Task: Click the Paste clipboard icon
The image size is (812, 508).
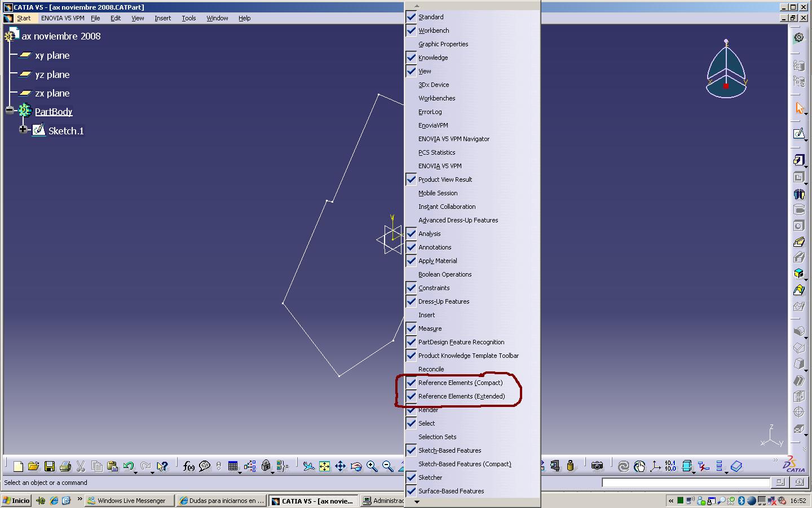Action: 112,466
